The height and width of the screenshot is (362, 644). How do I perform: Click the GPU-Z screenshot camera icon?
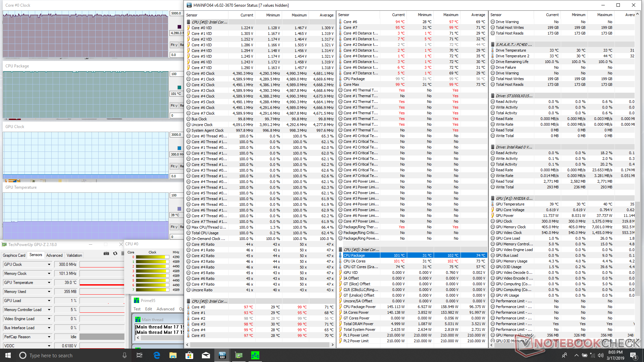pyautogui.click(x=106, y=254)
